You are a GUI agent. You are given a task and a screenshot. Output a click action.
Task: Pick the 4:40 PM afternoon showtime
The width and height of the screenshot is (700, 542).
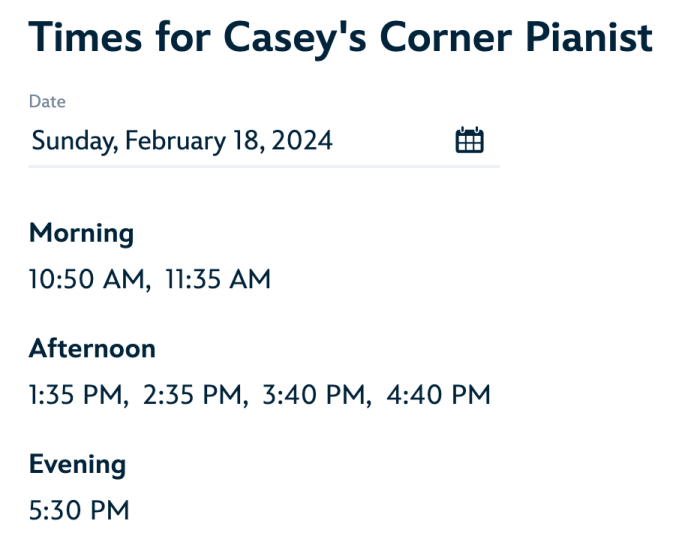439,395
